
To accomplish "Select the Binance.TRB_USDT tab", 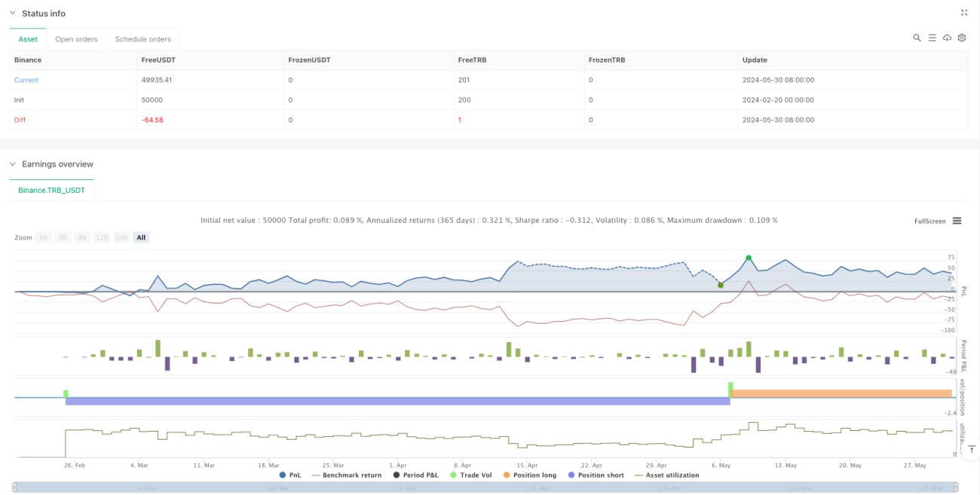I will tap(51, 191).
